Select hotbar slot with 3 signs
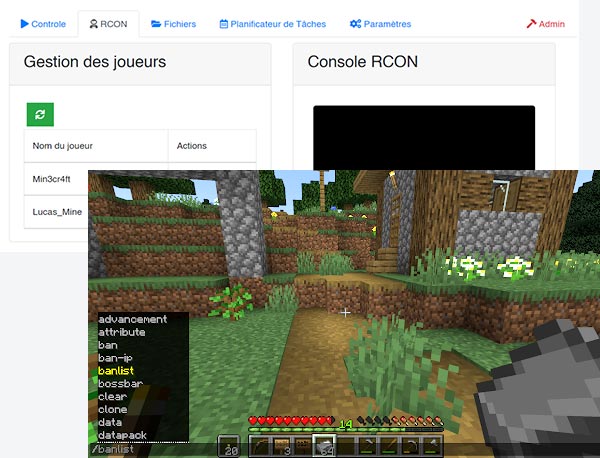The image size is (600, 458). (x=281, y=446)
